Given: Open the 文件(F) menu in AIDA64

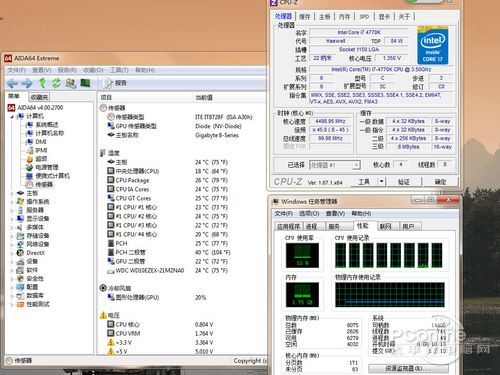Looking at the screenshot, I should coord(16,70).
